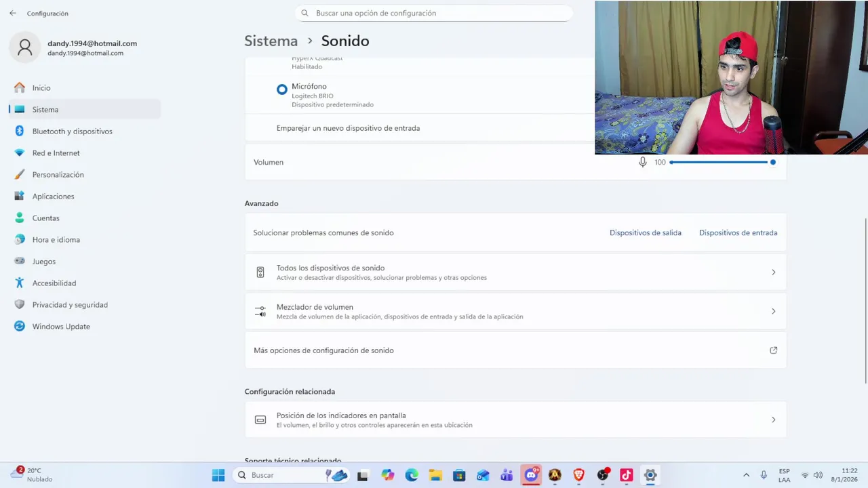The image size is (868, 488).
Task: Open Todos los dispositivos de sonido
Action: click(x=515, y=272)
